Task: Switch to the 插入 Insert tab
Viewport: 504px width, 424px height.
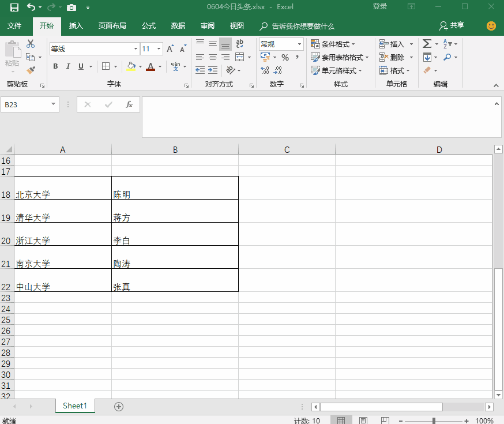Action: 76,26
